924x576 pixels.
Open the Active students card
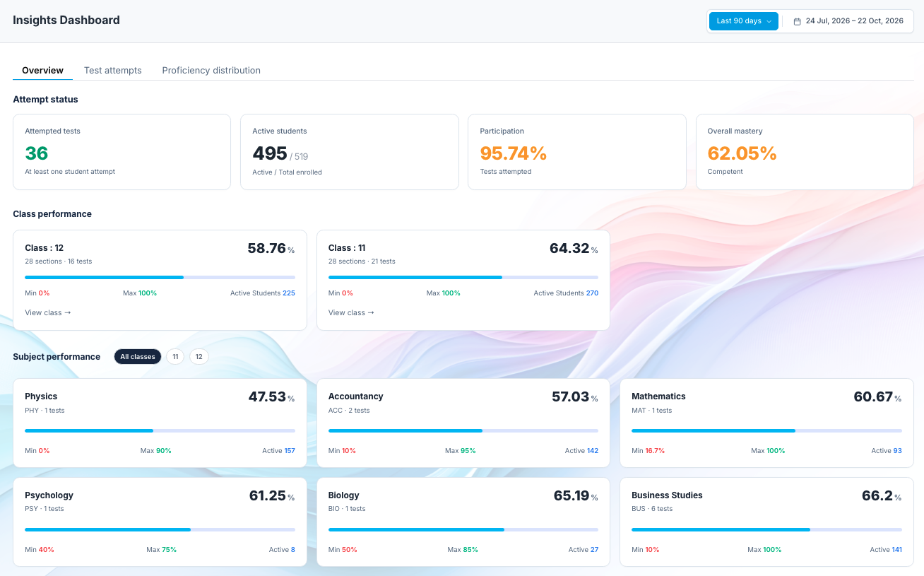pyautogui.click(x=350, y=152)
